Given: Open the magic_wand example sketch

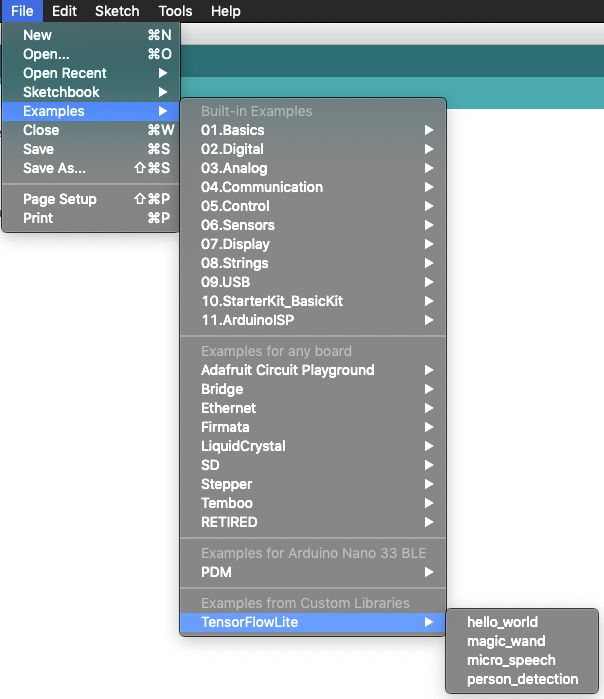Looking at the screenshot, I should [522, 641].
